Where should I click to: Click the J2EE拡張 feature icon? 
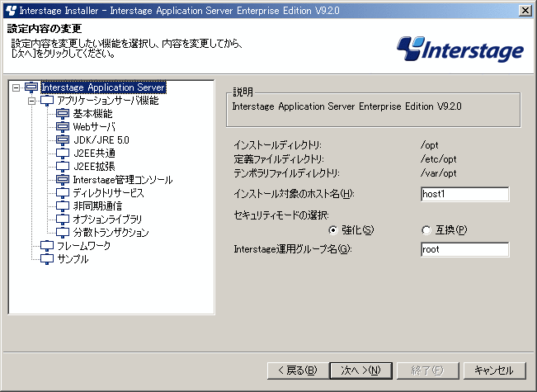(63, 167)
